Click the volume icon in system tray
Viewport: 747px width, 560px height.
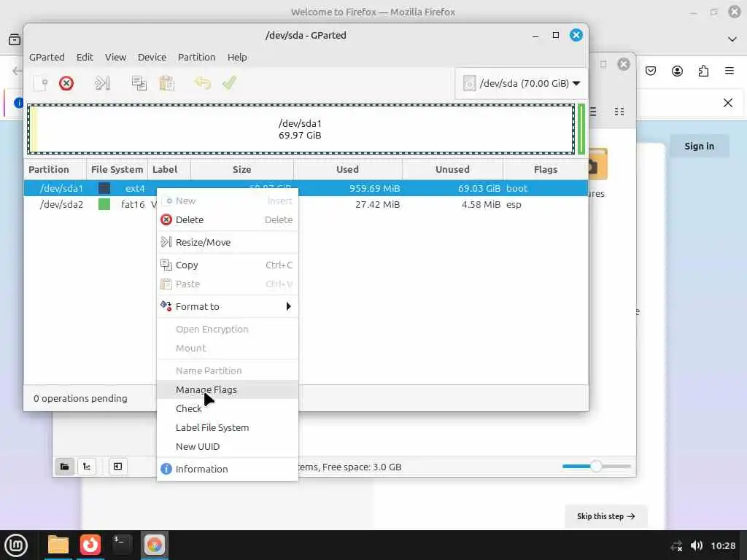click(696, 545)
